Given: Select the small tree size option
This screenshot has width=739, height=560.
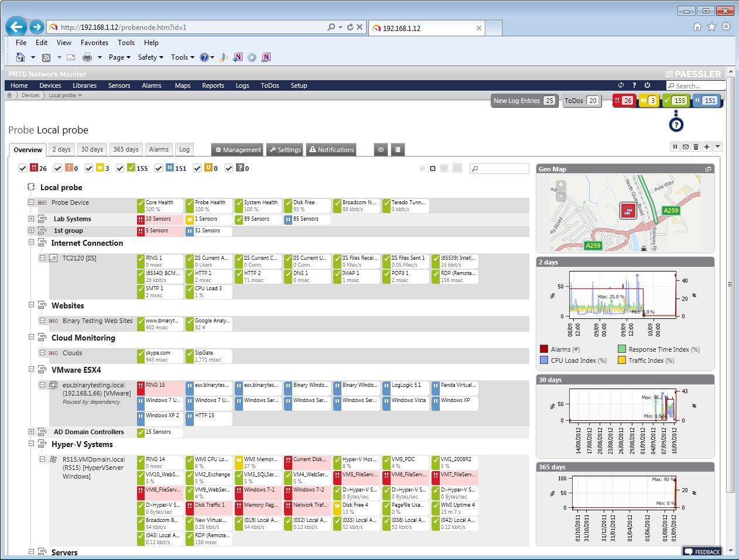Looking at the screenshot, I should click(433, 169).
